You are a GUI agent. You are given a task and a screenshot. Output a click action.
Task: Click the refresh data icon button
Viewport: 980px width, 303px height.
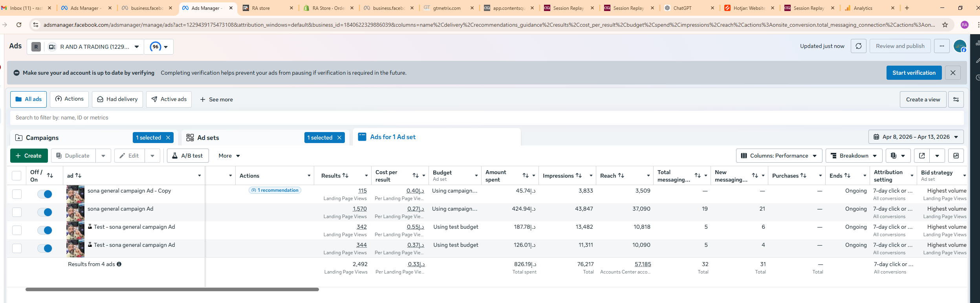(x=858, y=46)
